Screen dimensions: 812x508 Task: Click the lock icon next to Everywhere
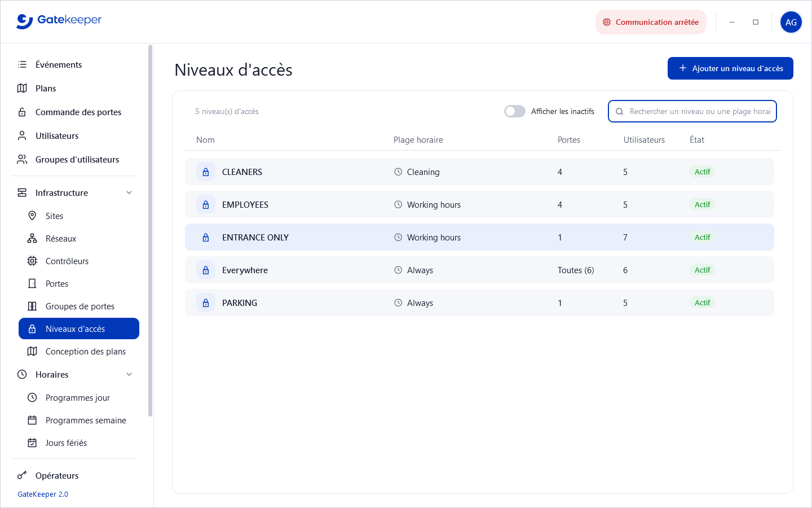pos(206,270)
